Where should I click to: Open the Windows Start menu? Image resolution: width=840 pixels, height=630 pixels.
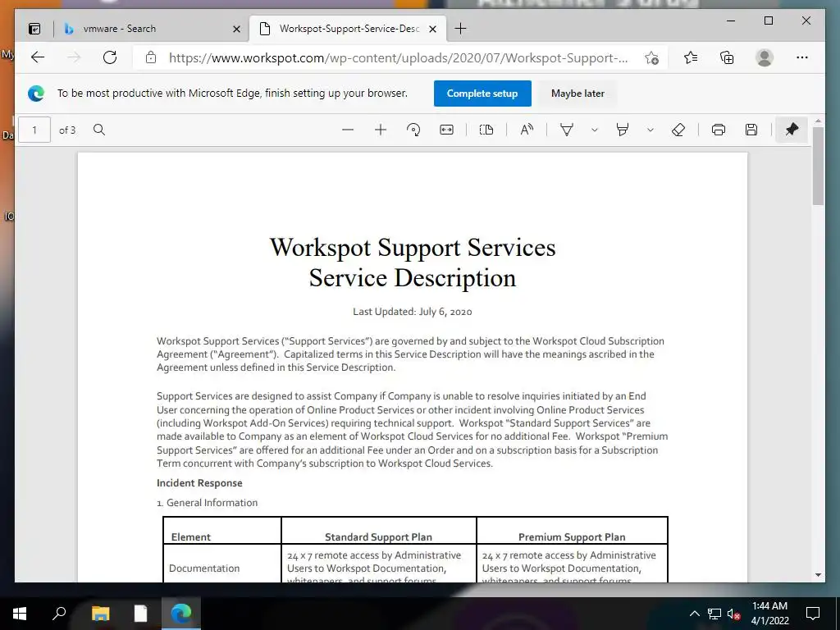[20, 614]
